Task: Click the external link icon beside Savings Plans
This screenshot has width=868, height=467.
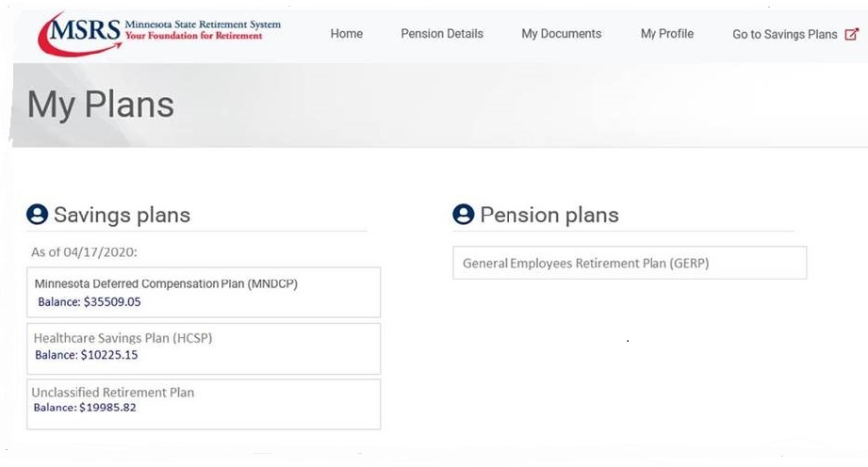Action: pos(852,34)
